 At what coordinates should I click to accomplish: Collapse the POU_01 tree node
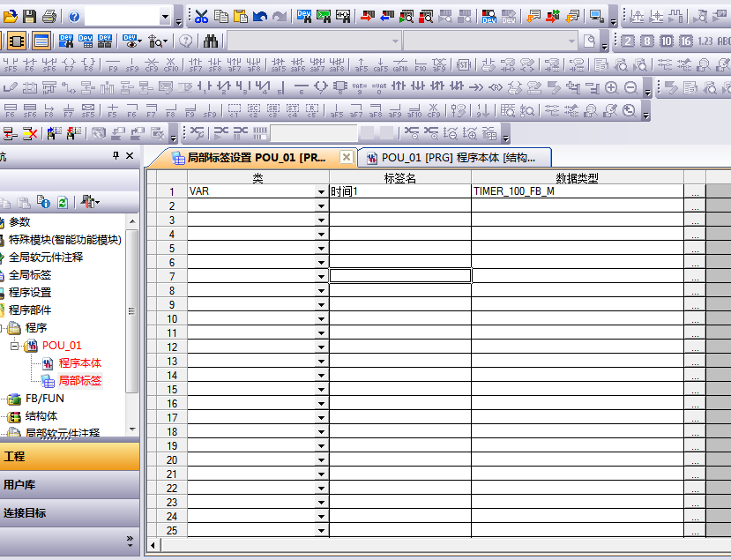15,346
